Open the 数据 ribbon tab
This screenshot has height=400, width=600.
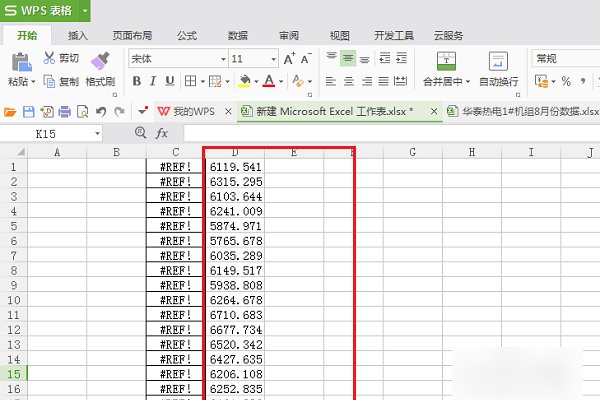[238, 36]
